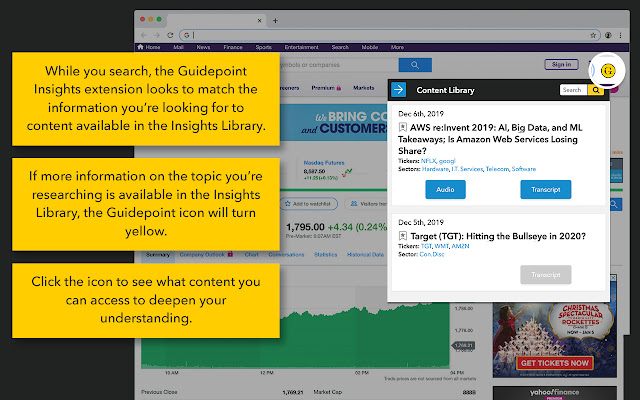
Task: Reload the page with refresh icon
Action: pos(170,35)
